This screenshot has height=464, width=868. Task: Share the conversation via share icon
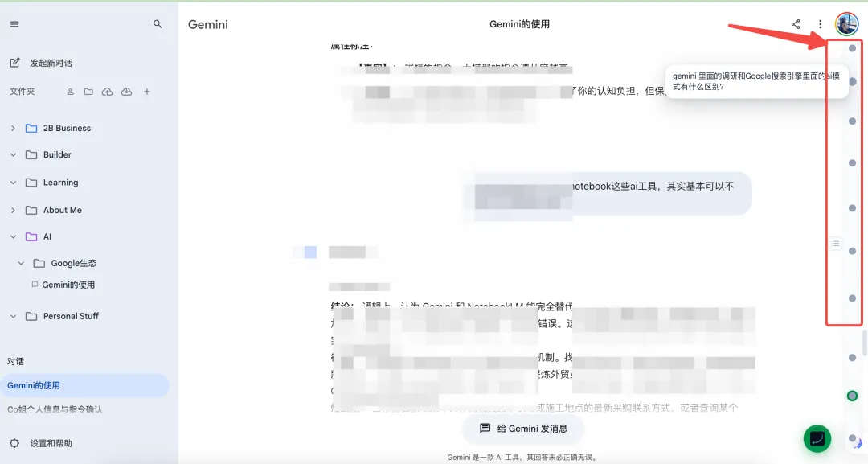click(x=796, y=24)
